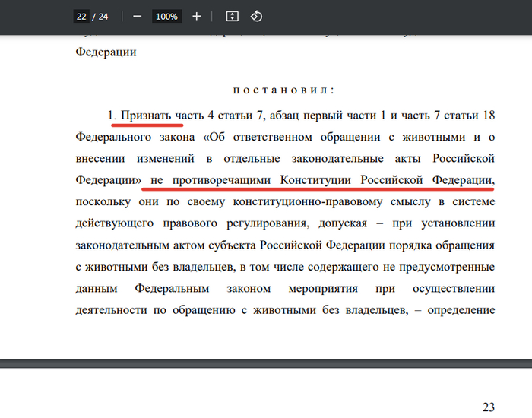Click the word 'Федерации' on the first line
The height and width of the screenshot is (418, 532).
click(x=106, y=52)
